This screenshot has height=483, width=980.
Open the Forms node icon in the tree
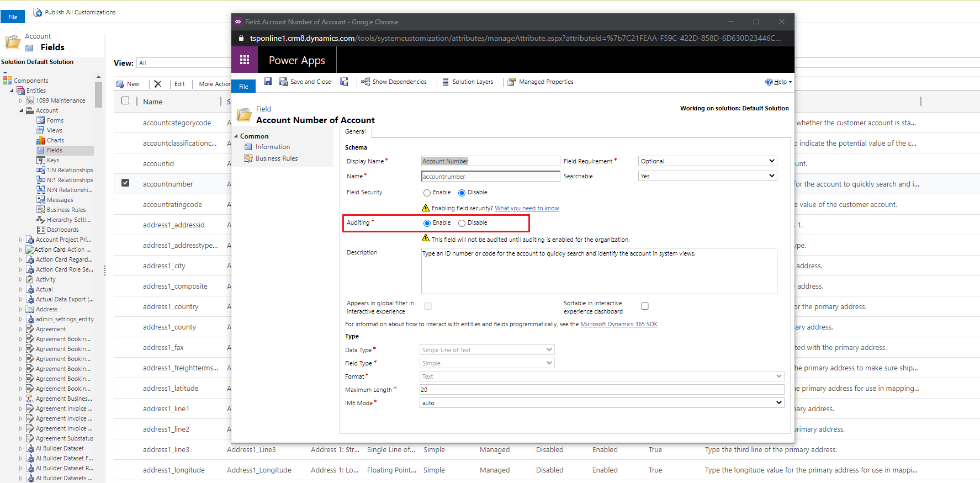41,120
